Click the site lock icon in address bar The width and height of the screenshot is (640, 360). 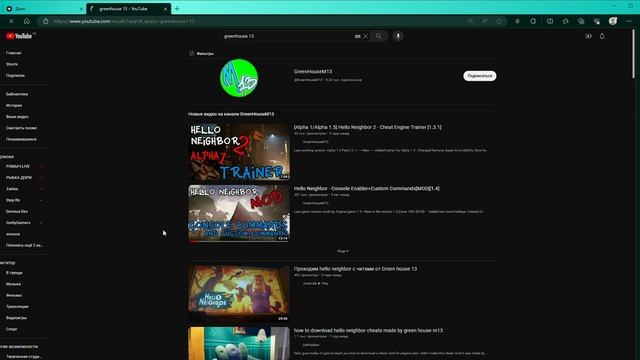click(46, 21)
